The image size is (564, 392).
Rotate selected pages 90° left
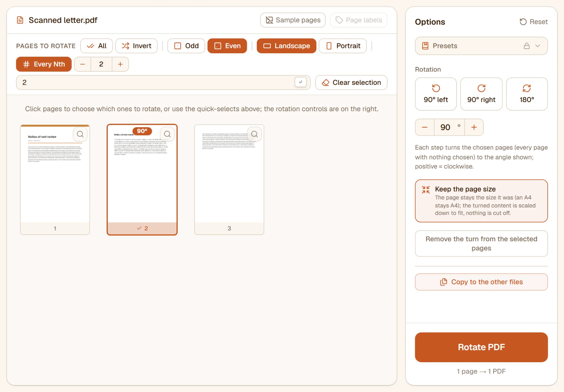click(x=436, y=94)
